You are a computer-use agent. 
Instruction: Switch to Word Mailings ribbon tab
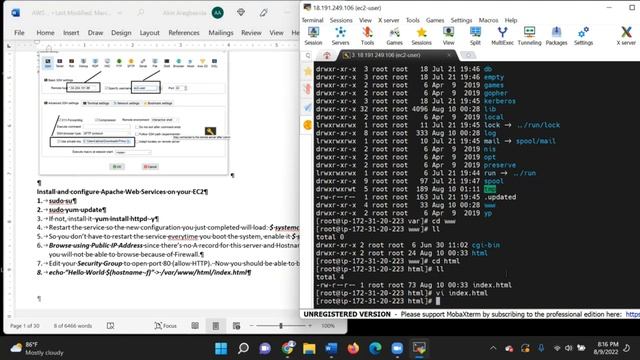(221, 33)
